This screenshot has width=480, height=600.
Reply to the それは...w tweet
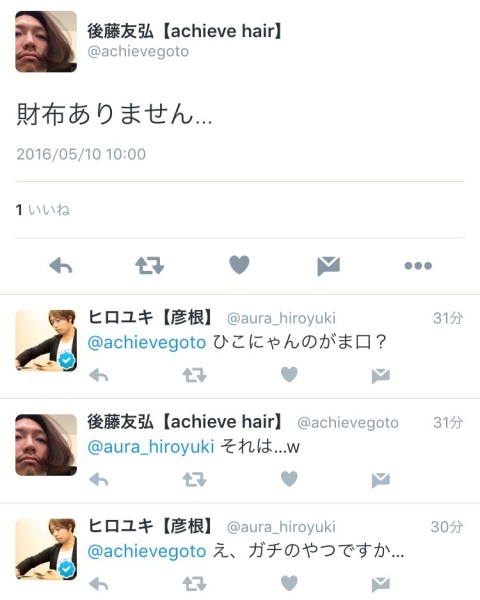click(x=99, y=479)
